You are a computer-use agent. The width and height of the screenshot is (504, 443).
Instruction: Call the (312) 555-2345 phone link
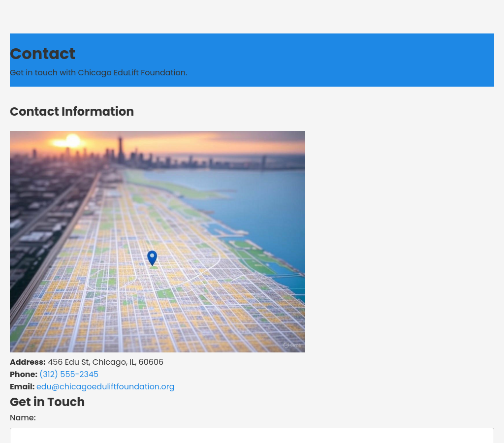[x=69, y=375]
